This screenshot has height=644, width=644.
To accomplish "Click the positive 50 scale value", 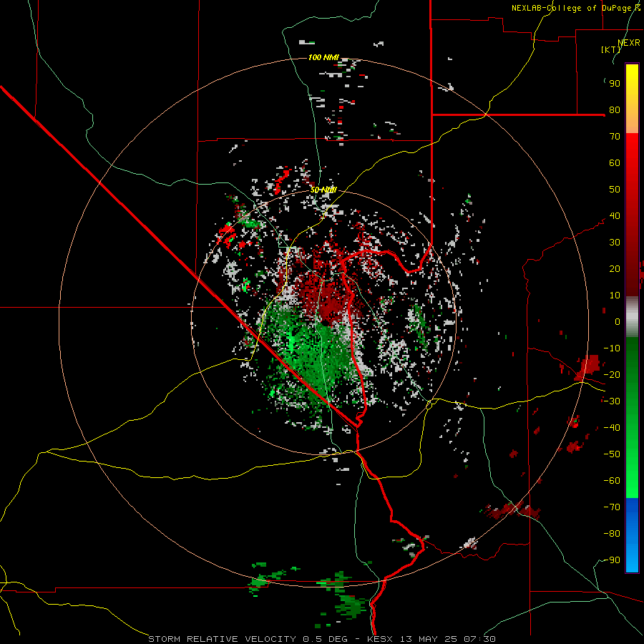I will pos(615,190).
